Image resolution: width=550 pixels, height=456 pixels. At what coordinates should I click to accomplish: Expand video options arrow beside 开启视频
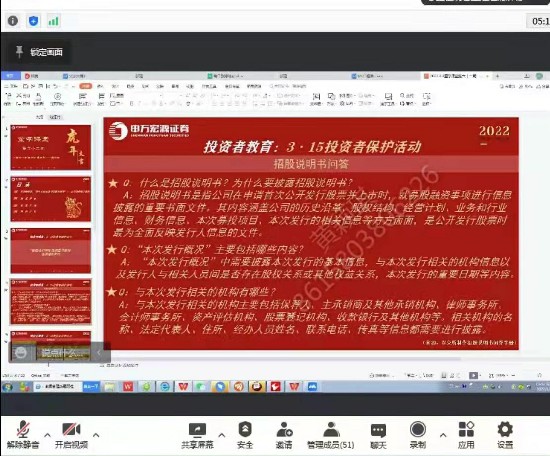pos(96,435)
